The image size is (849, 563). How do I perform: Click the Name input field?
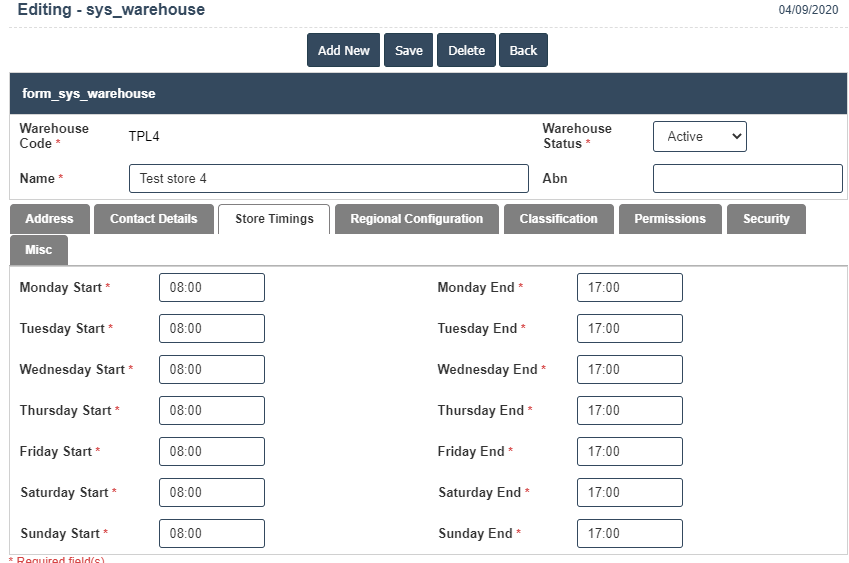point(328,179)
